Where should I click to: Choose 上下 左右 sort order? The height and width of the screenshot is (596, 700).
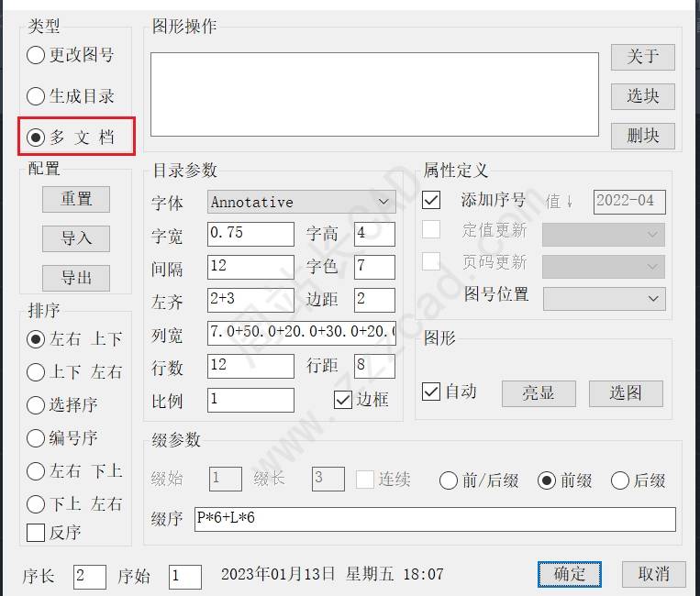tap(37, 372)
